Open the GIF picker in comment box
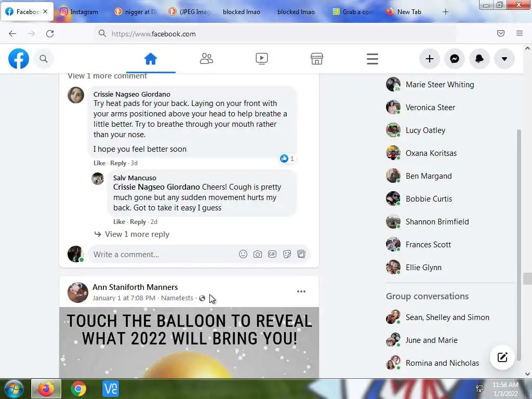 (272, 254)
